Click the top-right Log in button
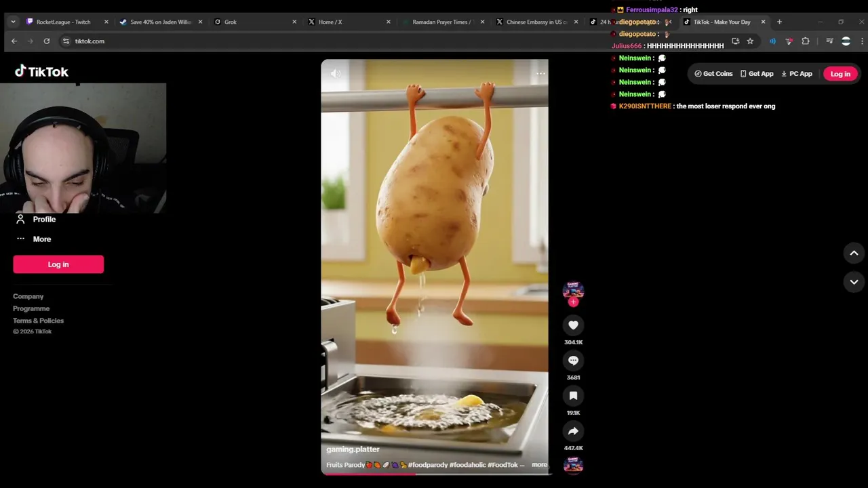This screenshot has height=488, width=868. coord(840,74)
